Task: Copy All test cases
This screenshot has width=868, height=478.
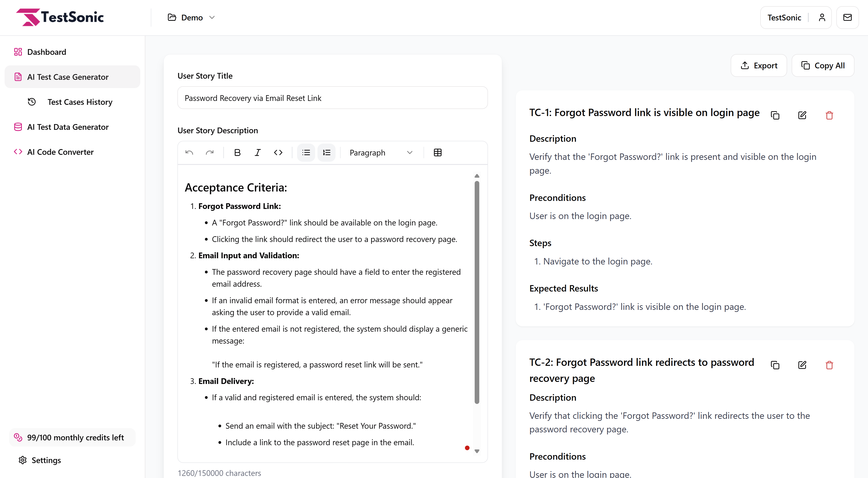Action: coord(823,65)
